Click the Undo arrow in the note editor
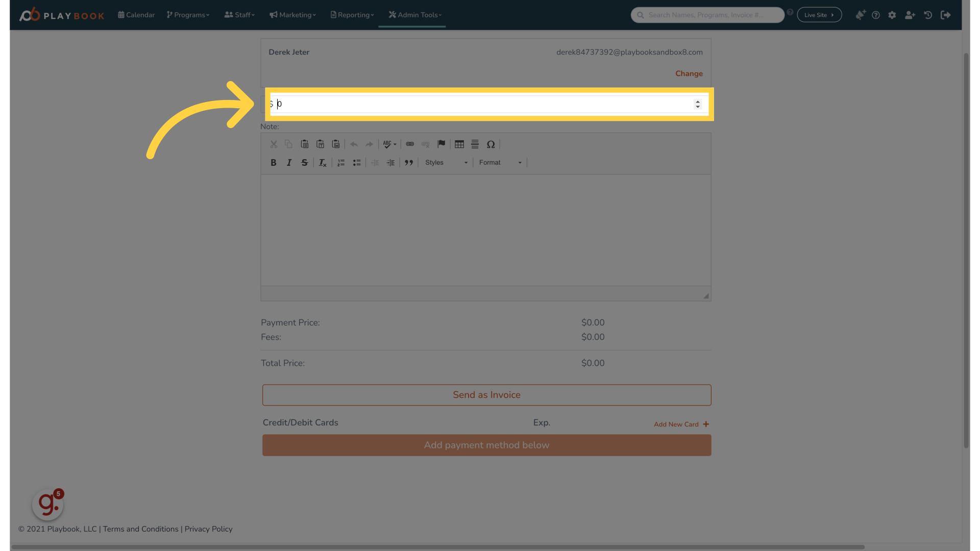 coord(354,144)
